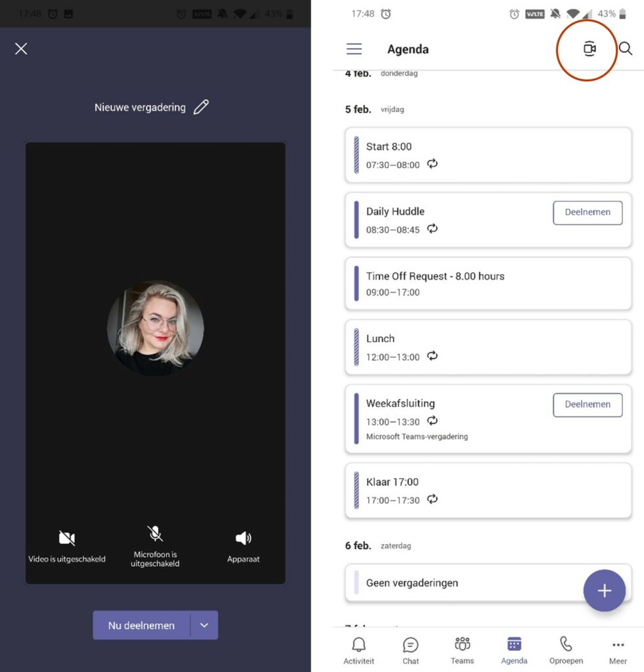This screenshot has width=644, height=672.
Task: Tap the recurrence icon on Lunch
Action: 432,356
